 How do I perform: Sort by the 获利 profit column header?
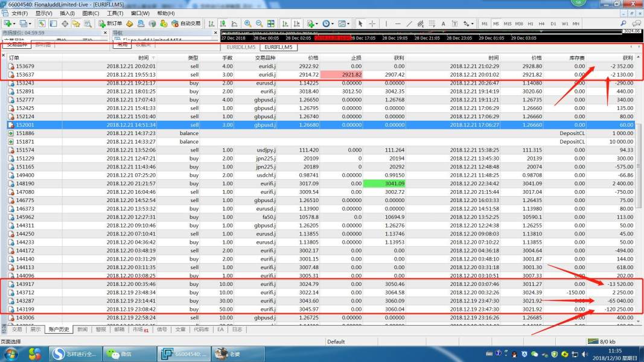[x=627, y=58]
